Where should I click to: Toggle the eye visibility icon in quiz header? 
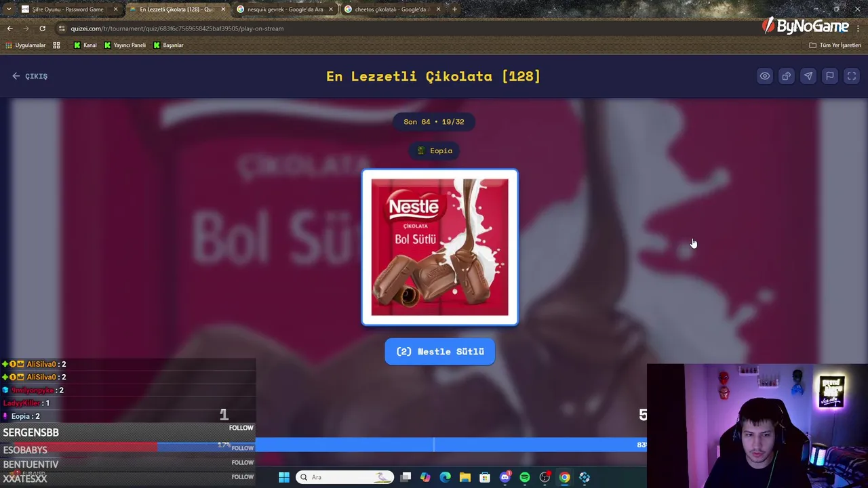coord(764,76)
